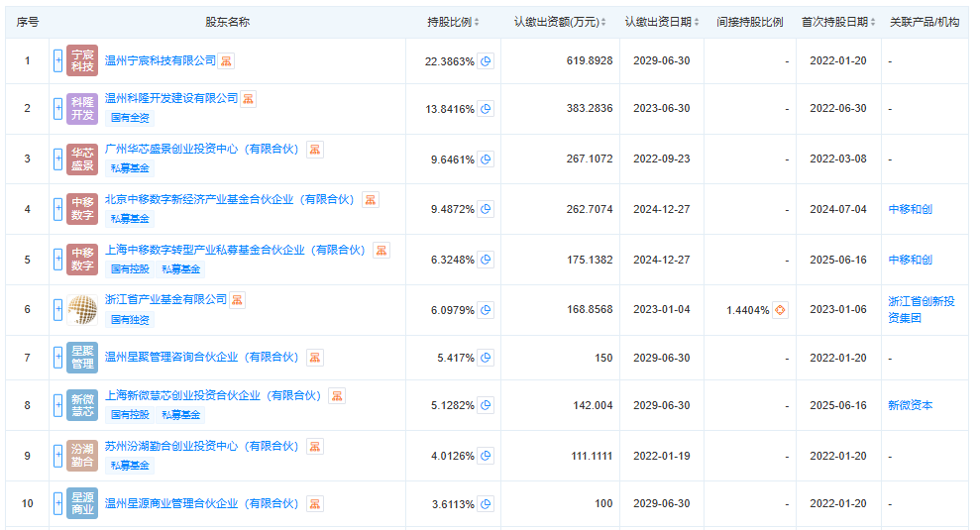Expand row 7 星聚管理 details

(x=58, y=358)
